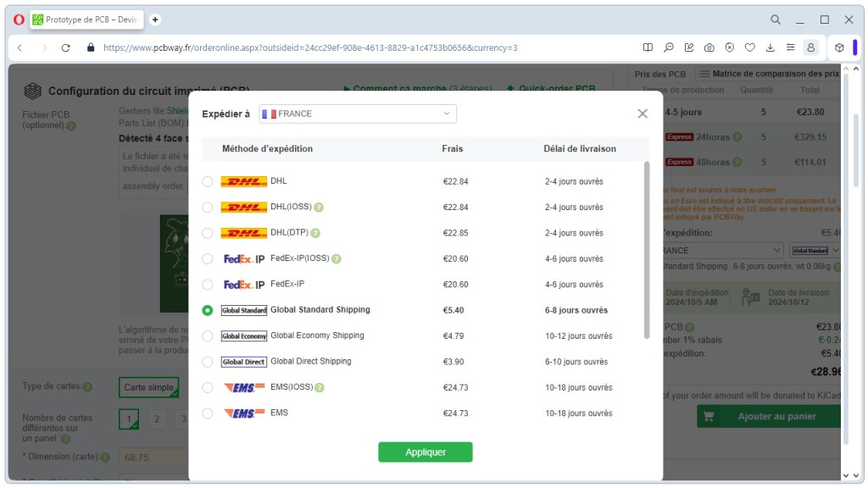Open the FRANCE country dropdown
Image resolution: width=868 pixels, height=488 pixels.
[358, 114]
